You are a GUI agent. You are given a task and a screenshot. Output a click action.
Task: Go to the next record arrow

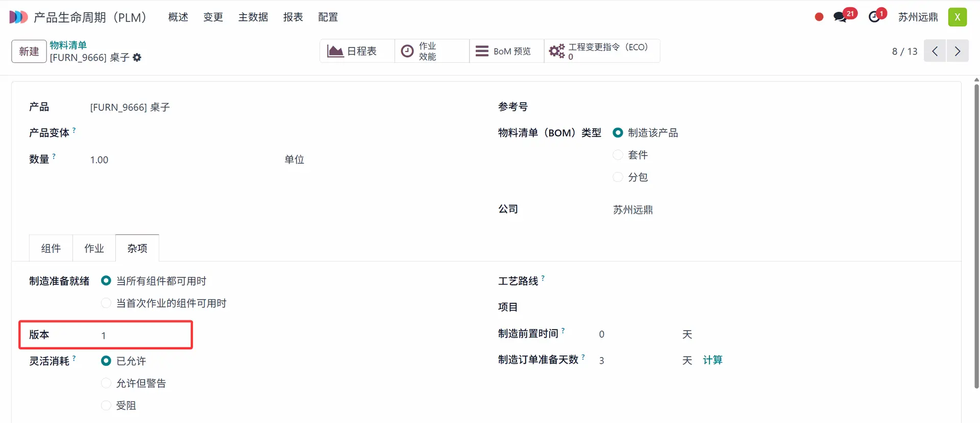point(958,51)
